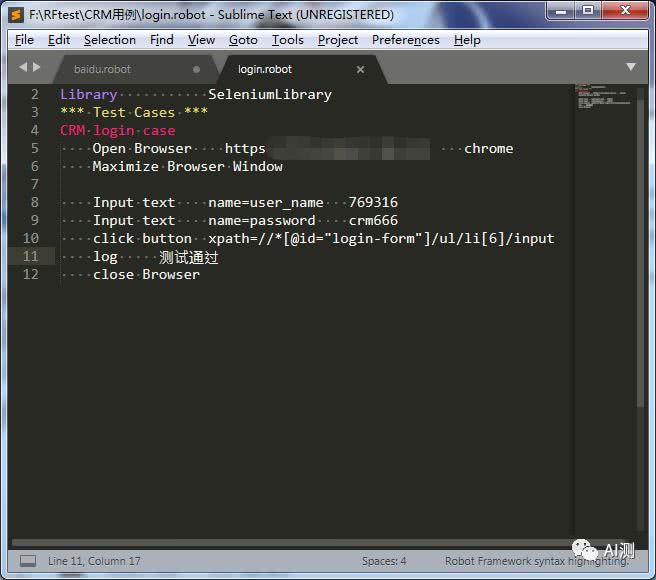656x580 pixels.
Task: Maximize the Sublime Text window
Action: tap(588, 10)
